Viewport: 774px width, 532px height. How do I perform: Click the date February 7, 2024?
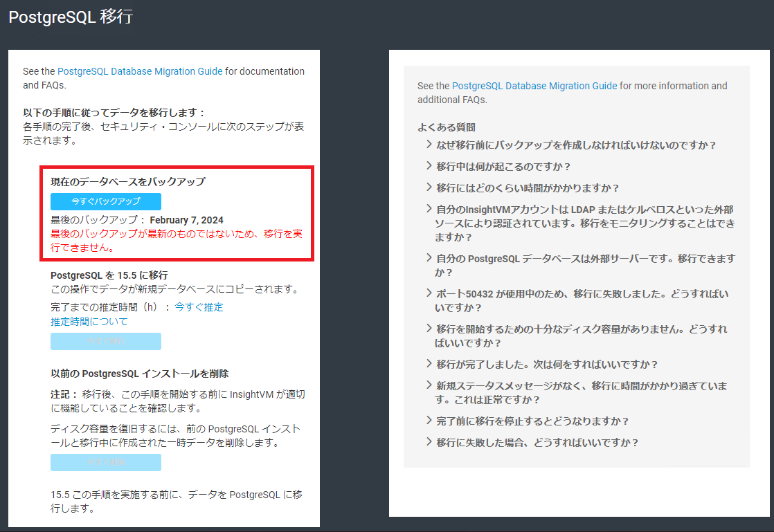[x=187, y=220]
